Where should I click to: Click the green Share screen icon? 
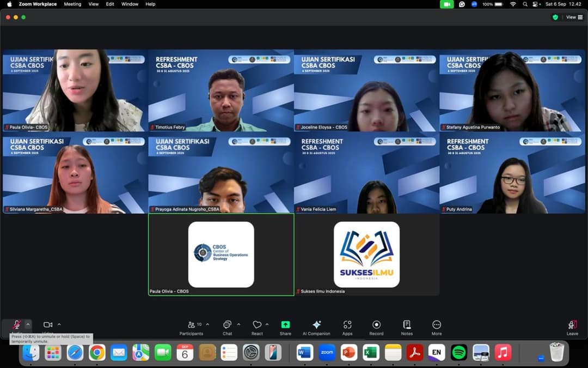pos(285,325)
